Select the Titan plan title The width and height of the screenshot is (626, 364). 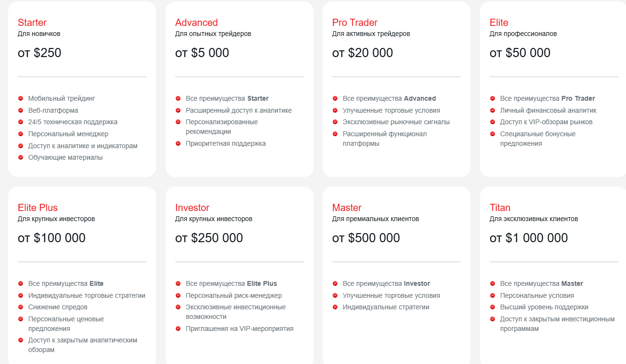(x=500, y=208)
